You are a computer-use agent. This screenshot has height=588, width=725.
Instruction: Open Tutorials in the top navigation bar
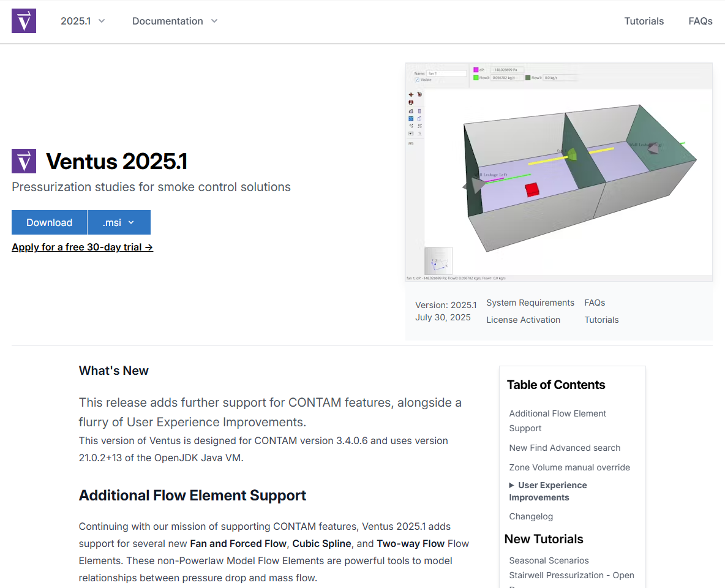click(x=644, y=21)
